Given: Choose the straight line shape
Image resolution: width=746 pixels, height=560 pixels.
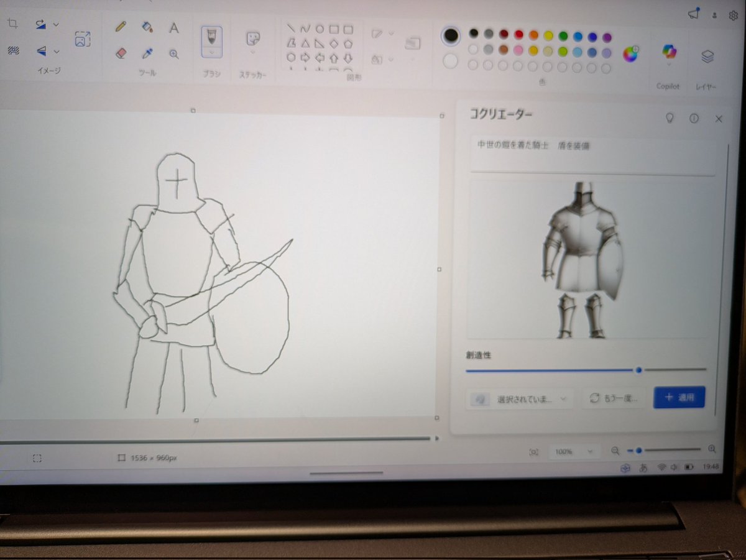Looking at the screenshot, I should pyautogui.click(x=290, y=29).
